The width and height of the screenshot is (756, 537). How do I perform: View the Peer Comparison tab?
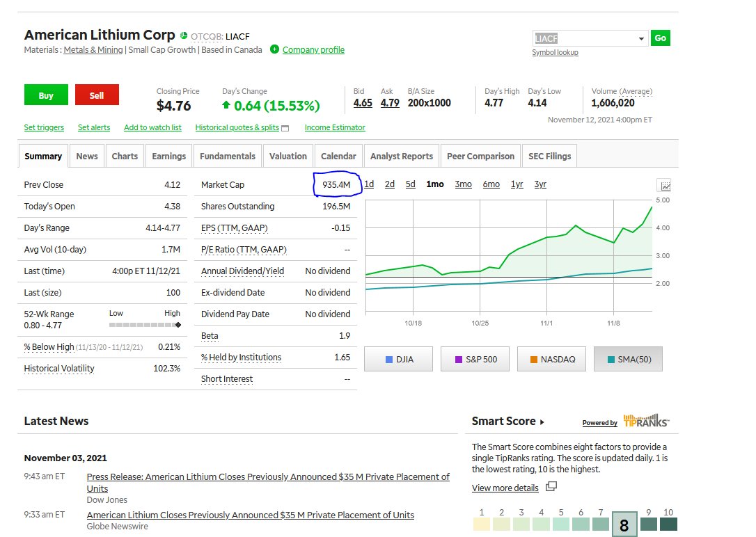coord(481,156)
